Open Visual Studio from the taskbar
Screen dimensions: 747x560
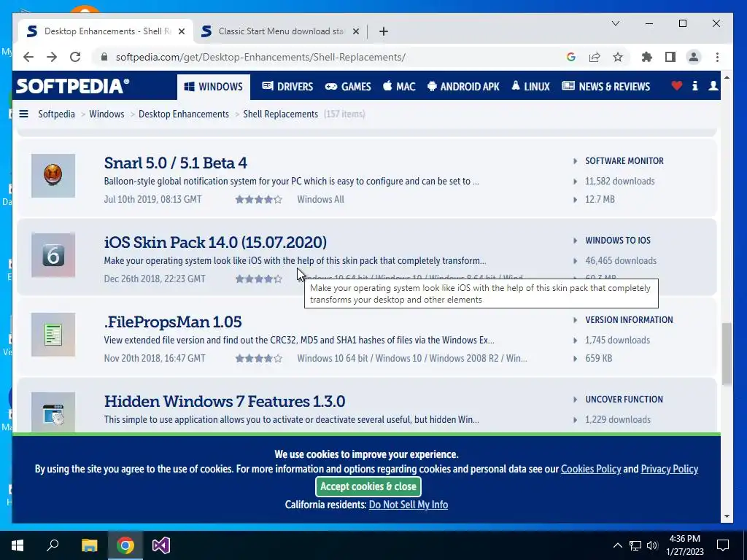pos(161,545)
